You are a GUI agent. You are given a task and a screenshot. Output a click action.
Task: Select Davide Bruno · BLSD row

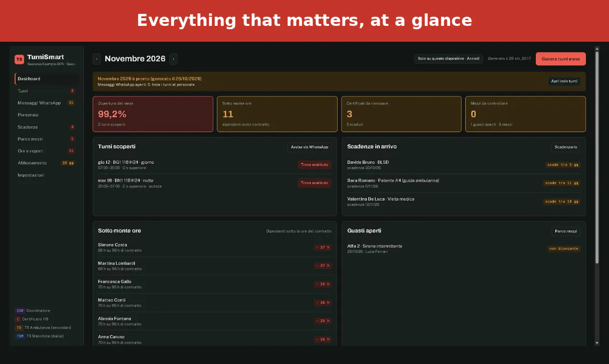(464, 165)
